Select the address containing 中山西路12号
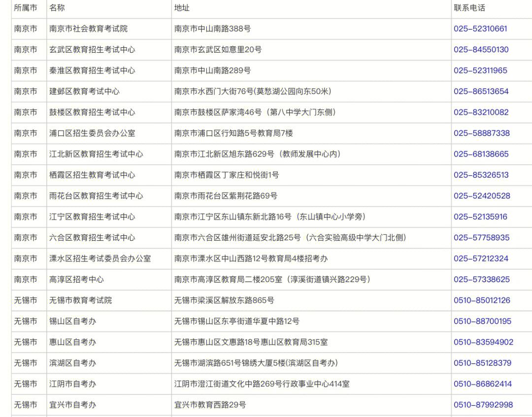532x417 pixels. pos(251,258)
